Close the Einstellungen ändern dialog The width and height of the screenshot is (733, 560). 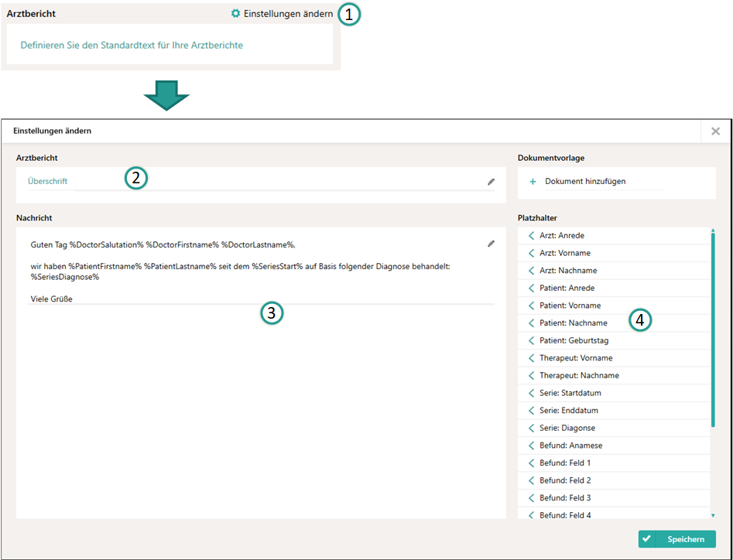[x=715, y=131]
